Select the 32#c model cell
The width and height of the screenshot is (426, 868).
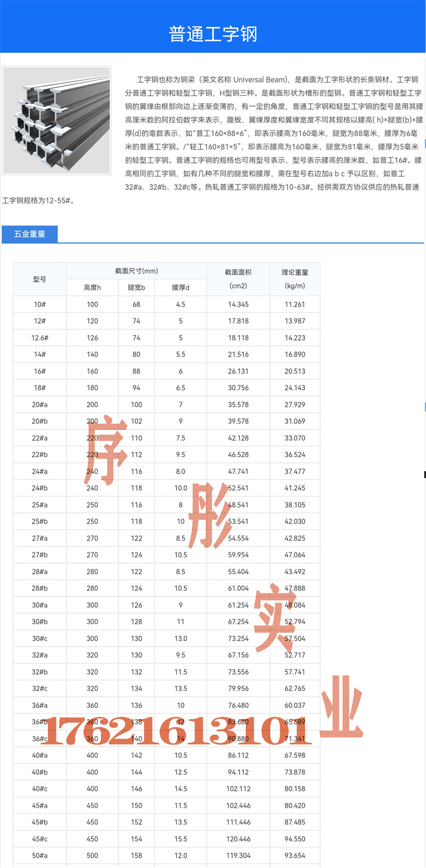(x=39, y=689)
